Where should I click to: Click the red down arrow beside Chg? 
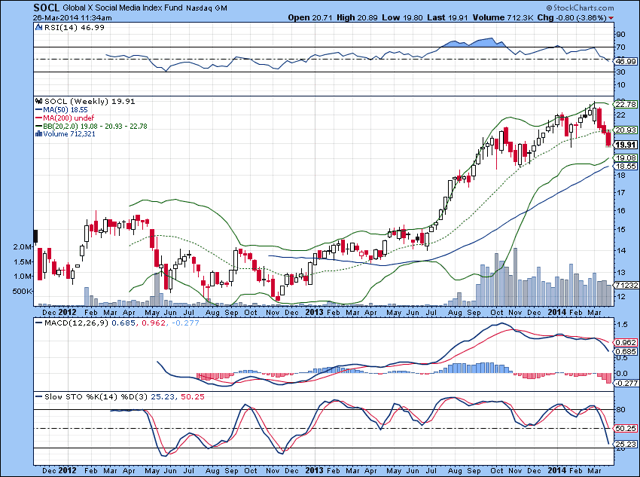point(611,18)
